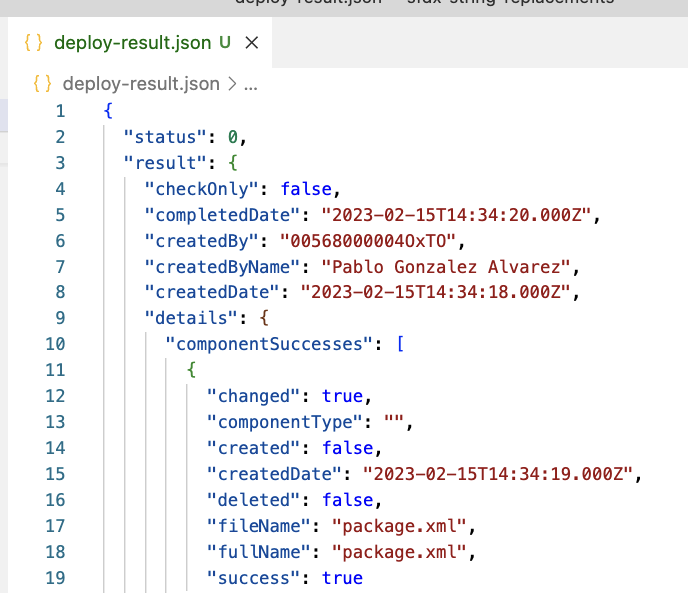
Task: Click line number 19 in gutter
Action: tap(55, 578)
